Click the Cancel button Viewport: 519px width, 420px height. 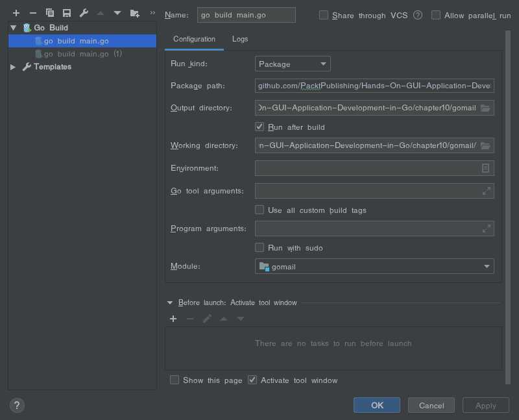coord(431,406)
